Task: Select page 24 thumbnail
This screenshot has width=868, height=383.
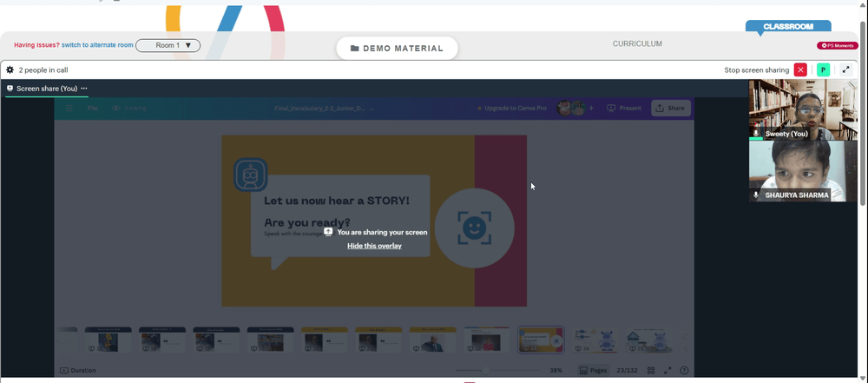Action: tap(595, 340)
